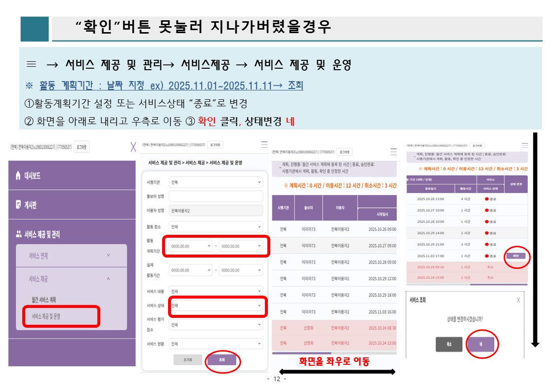Viewport: 554px width, 392px height.
Task: Expand the 서비스 연계 submenu
Action: tap(108, 256)
